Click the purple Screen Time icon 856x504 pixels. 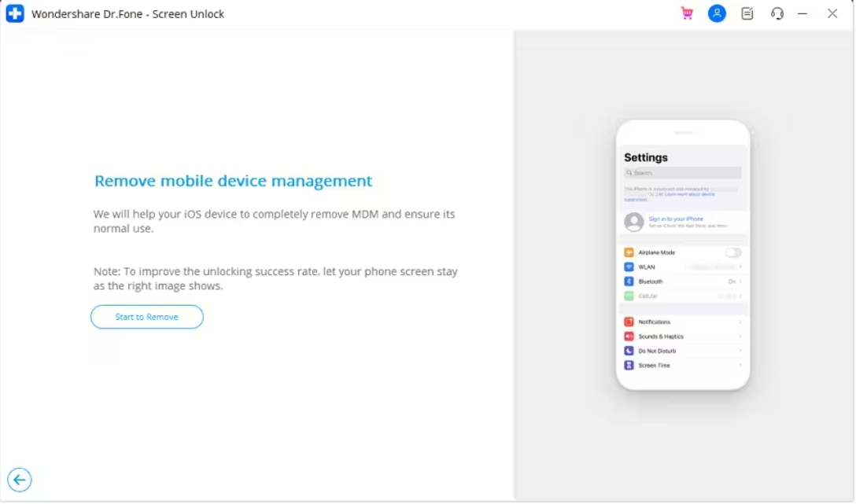[629, 366]
